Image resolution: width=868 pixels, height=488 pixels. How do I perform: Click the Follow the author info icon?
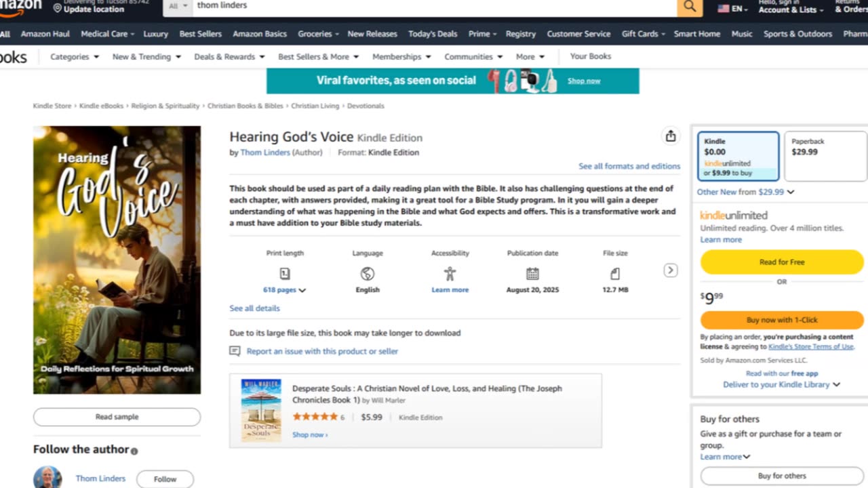point(134,451)
